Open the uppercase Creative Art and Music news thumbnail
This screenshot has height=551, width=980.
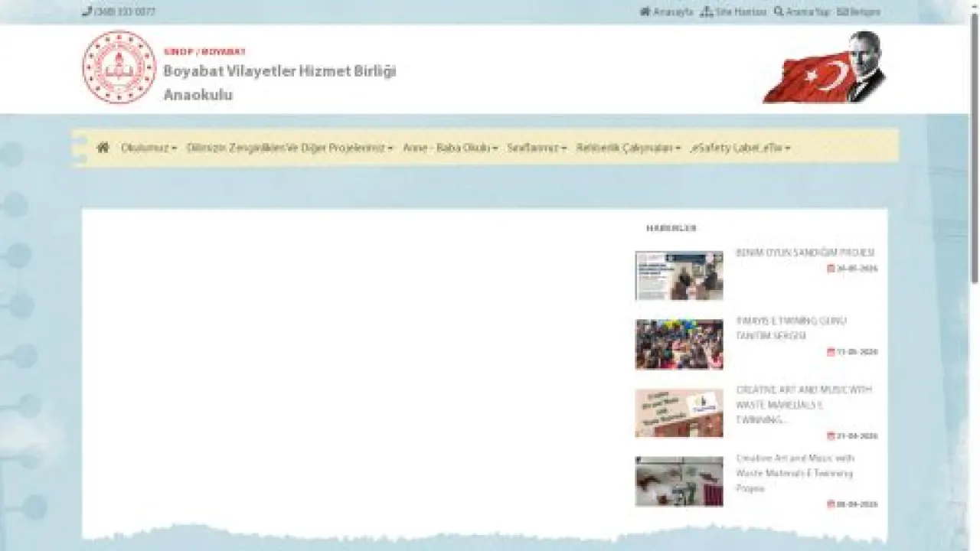click(679, 413)
